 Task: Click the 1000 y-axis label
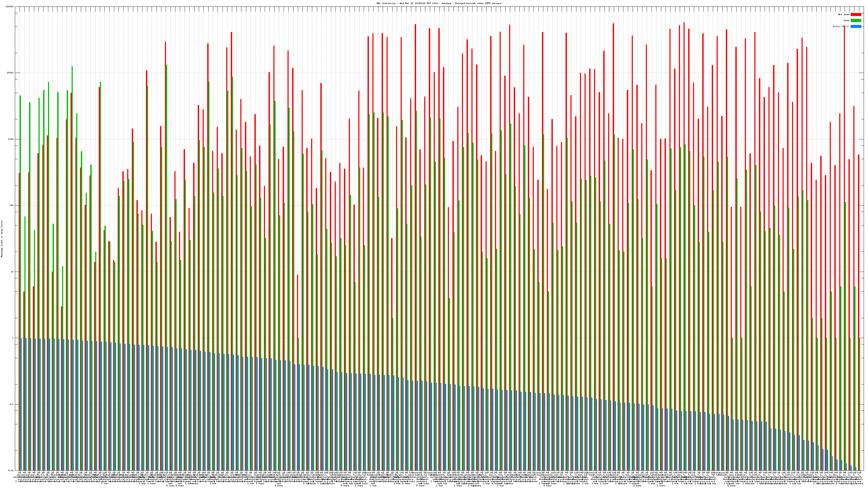tap(11, 139)
